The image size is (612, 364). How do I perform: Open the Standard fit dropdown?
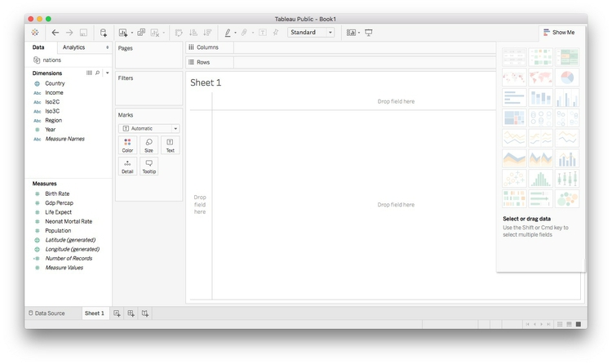click(x=311, y=33)
